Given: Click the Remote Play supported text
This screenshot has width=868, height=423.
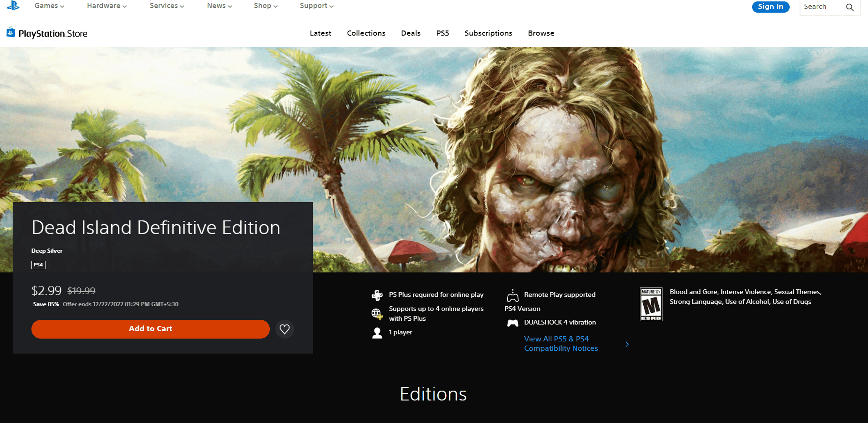Looking at the screenshot, I should 560,295.
